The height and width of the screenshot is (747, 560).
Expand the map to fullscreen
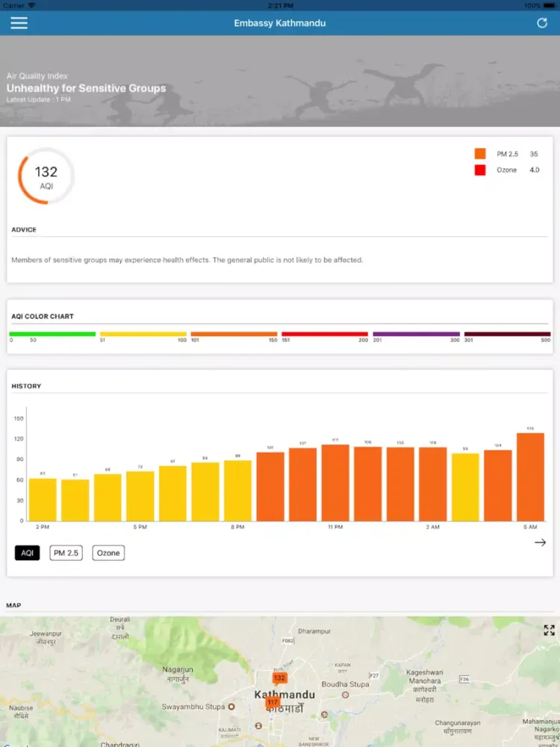pyautogui.click(x=549, y=630)
